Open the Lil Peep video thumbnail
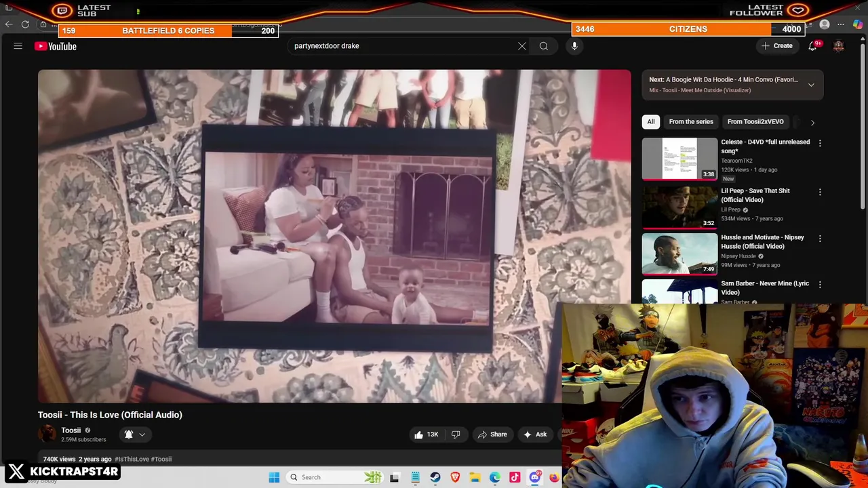The height and width of the screenshot is (488, 868). click(x=679, y=207)
